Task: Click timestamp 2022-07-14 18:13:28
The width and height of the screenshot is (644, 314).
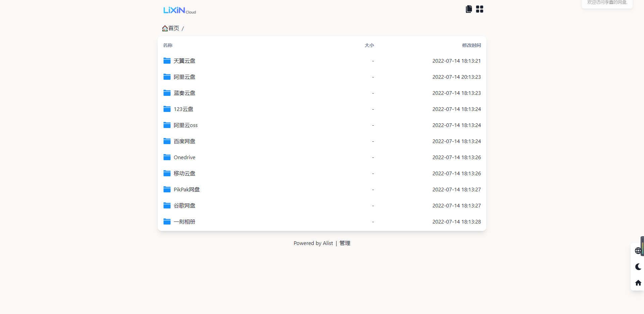Action: (x=457, y=222)
